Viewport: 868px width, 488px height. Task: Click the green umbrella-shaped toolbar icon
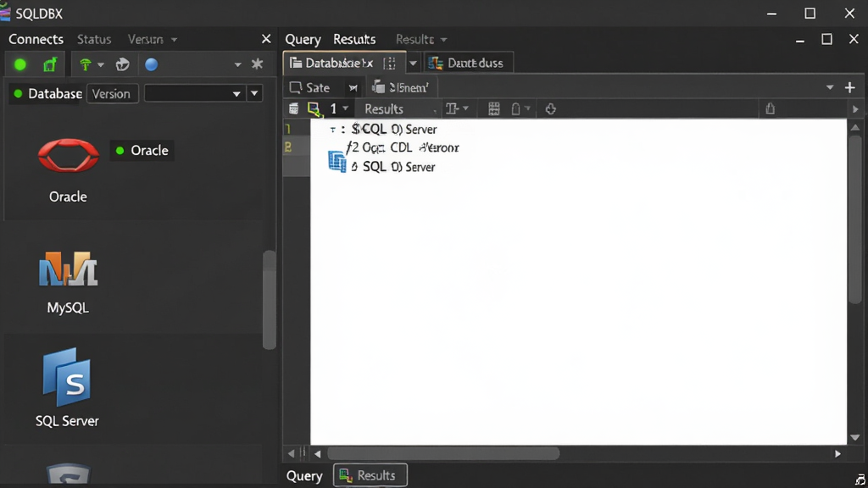(86, 64)
